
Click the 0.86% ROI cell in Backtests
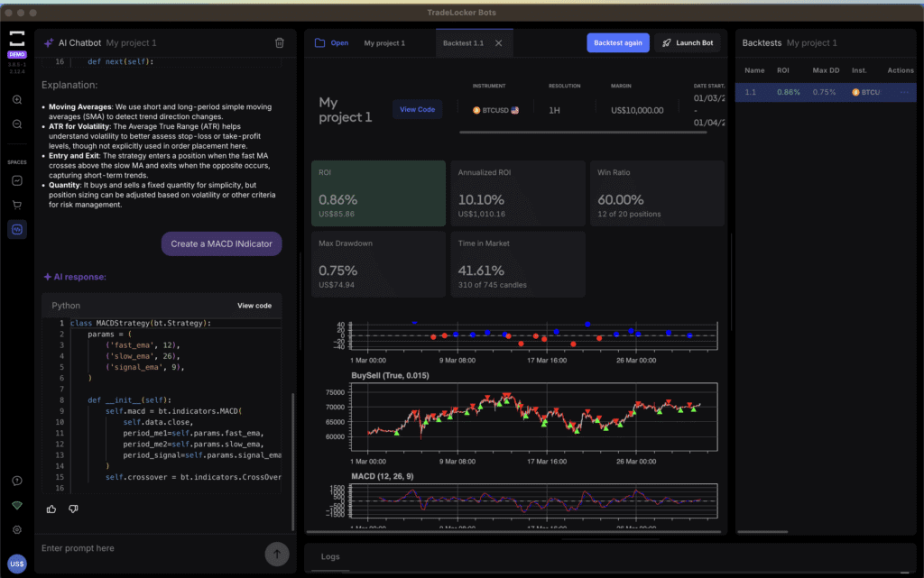[789, 92]
